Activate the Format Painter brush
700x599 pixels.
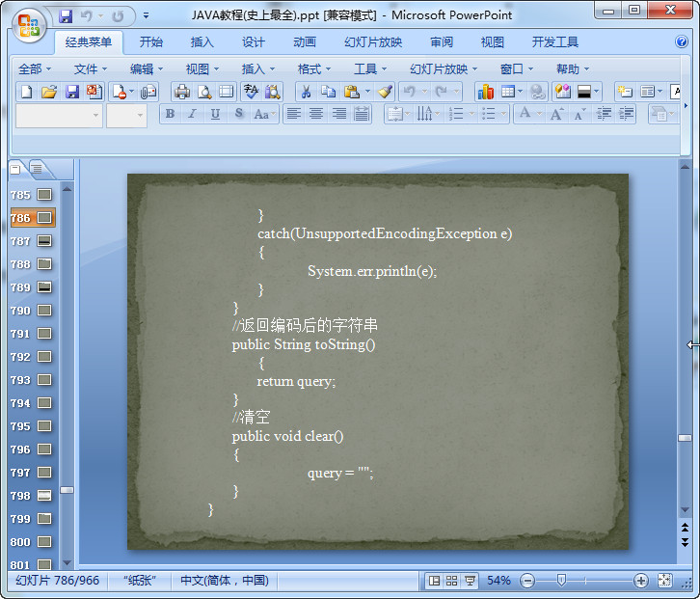385,92
